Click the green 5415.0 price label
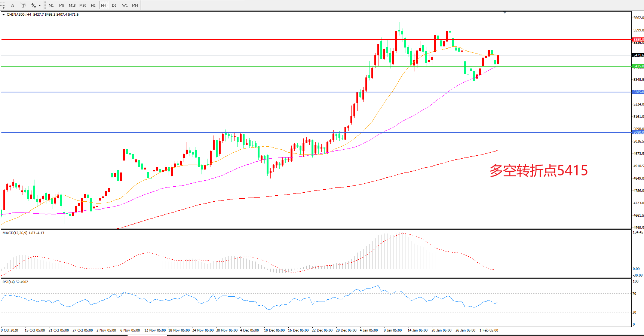 click(638, 66)
